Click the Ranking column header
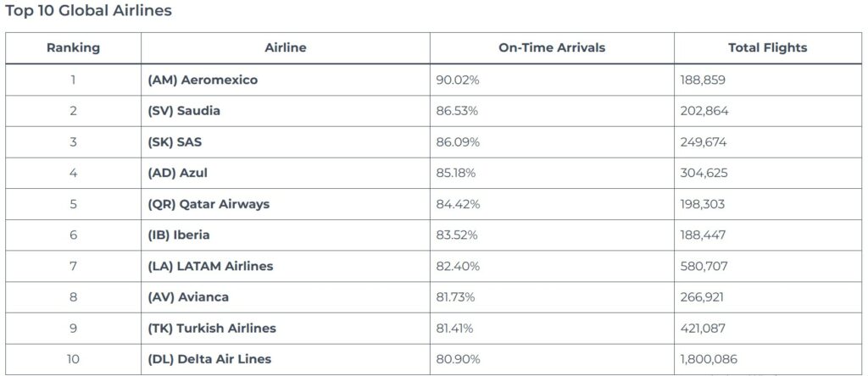This screenshot has height=376, width=868. pos(73,48)
